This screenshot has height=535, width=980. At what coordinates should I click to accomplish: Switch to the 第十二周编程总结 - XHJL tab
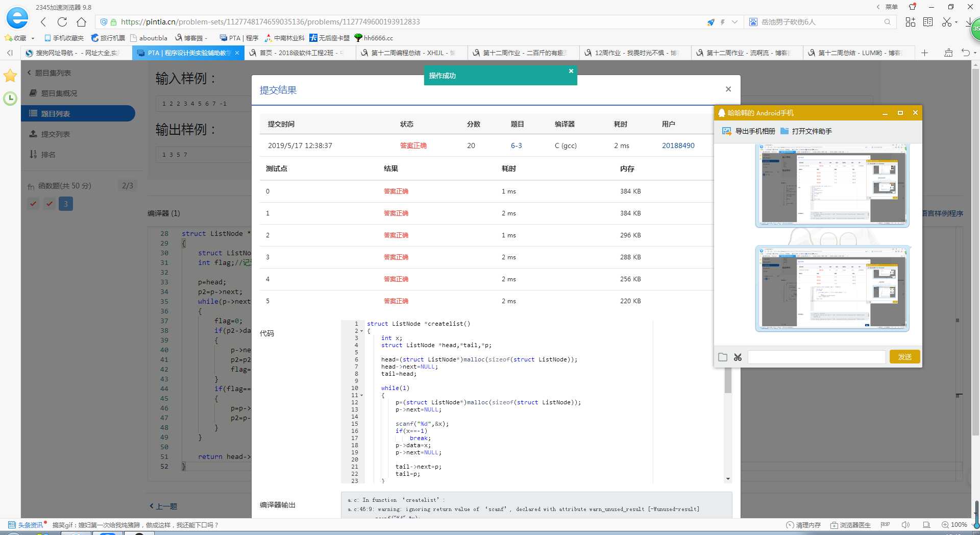coord(411,53)
